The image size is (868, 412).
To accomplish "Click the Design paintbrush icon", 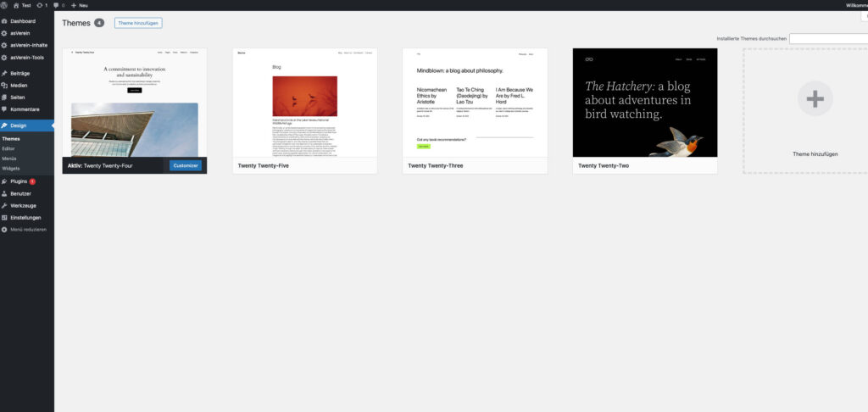I will click(4, 125).
